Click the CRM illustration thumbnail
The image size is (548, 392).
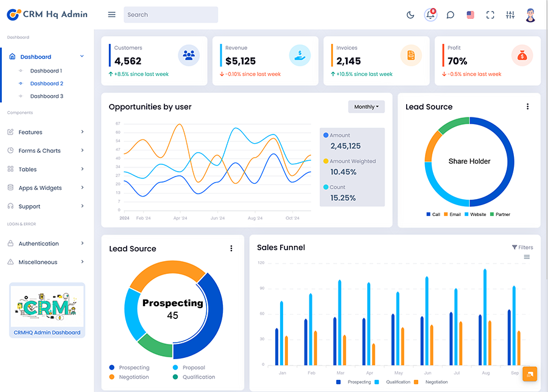47,306
